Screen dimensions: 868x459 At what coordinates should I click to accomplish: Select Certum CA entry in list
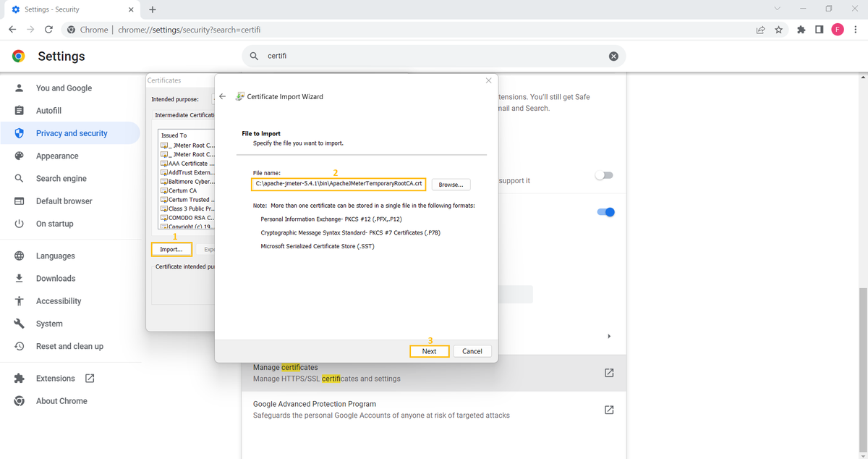179,190
